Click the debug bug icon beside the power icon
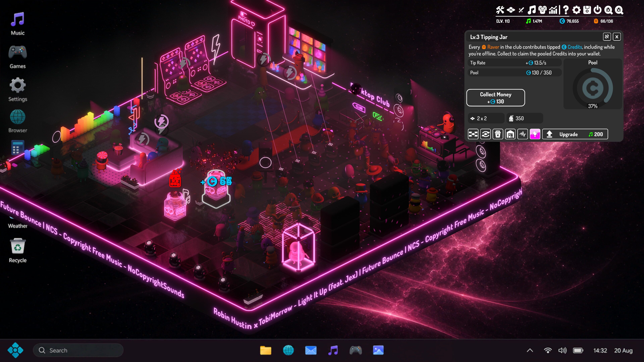644x362 pixels. 608,10
